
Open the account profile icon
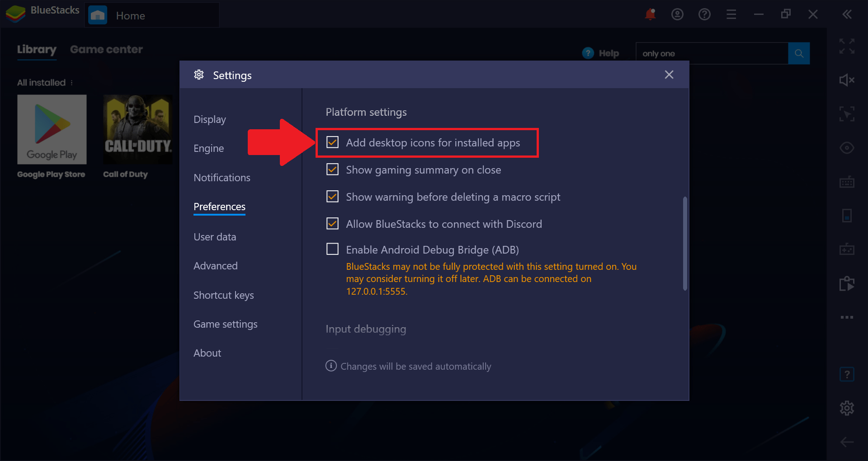[x=677, y=14]
